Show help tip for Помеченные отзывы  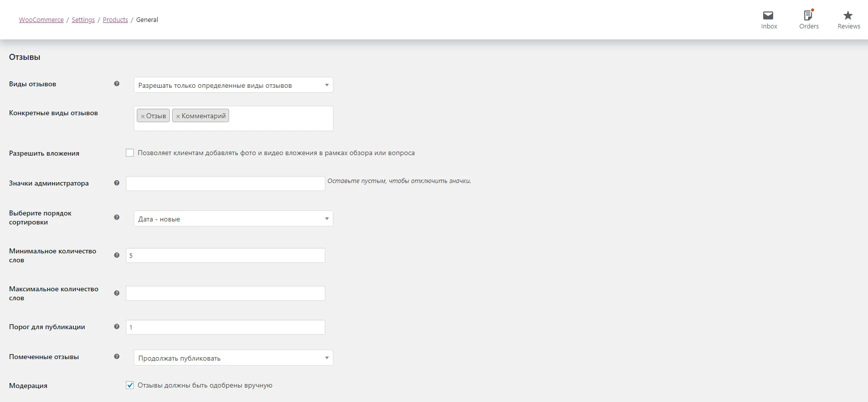tap(117, 357)
